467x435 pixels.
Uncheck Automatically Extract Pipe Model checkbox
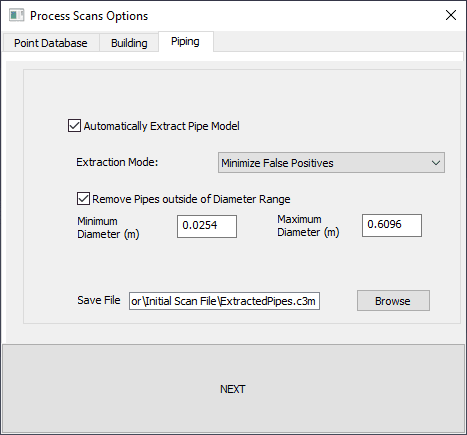tap(74, 126)
